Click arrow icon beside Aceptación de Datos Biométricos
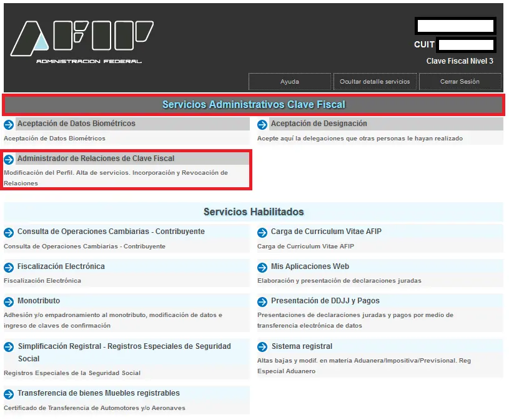 coord(9,124)
